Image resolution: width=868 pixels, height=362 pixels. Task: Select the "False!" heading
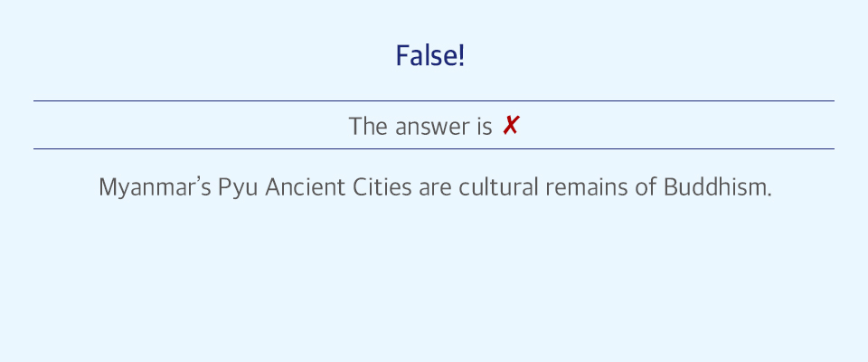tap(430, 56)
